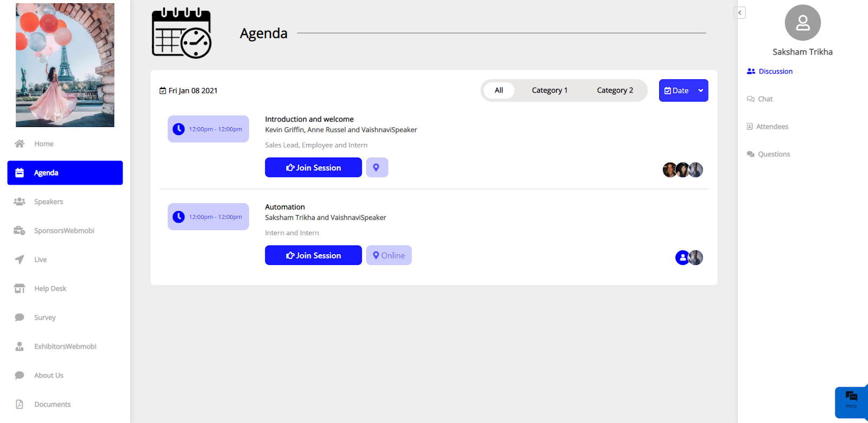
Task: Click speaker avatars of Introduction session
Action: click(x=683, y=170)
